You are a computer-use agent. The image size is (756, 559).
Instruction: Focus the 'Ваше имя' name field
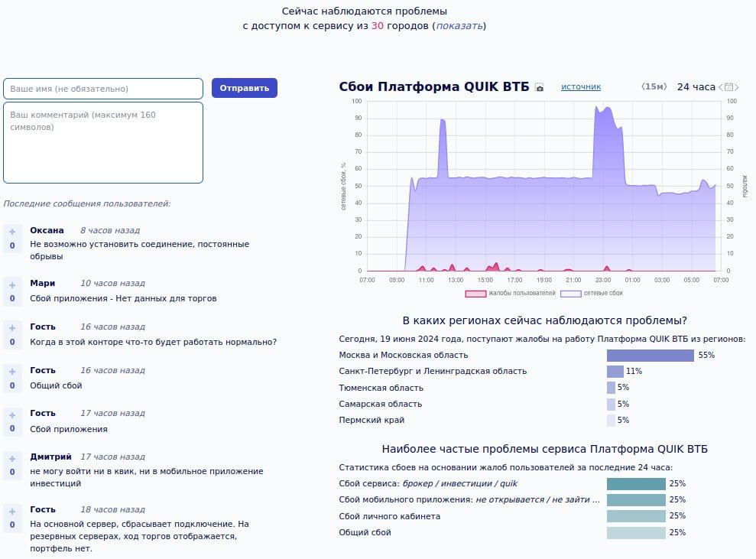click(103, 89)
